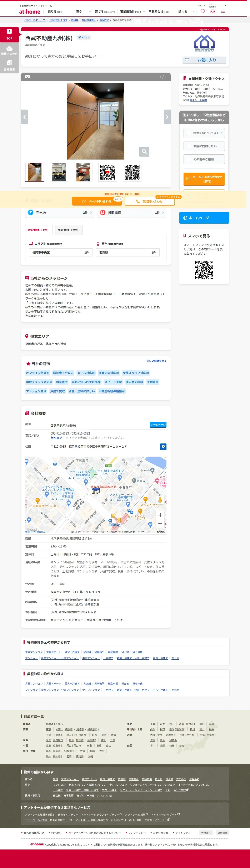The height and width of the screenshot is (868, 250).
Task: Click Seibu Realestate company logo
Action: point(204,43)
